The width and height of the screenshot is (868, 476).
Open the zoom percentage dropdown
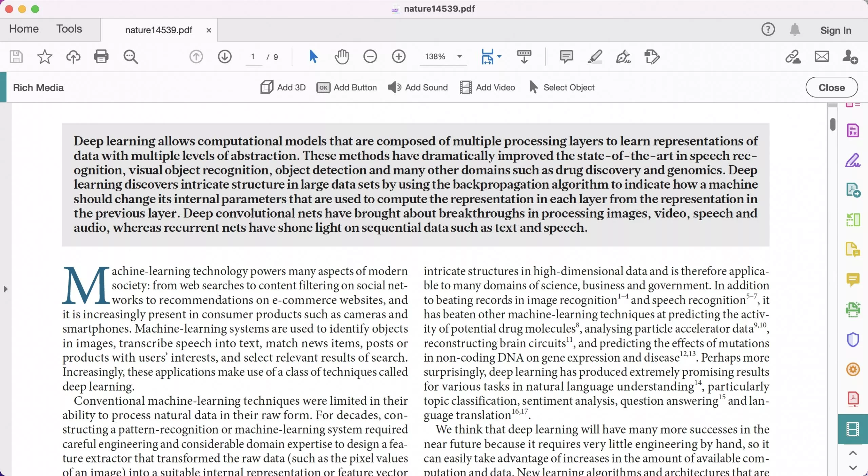coord(459,57)
